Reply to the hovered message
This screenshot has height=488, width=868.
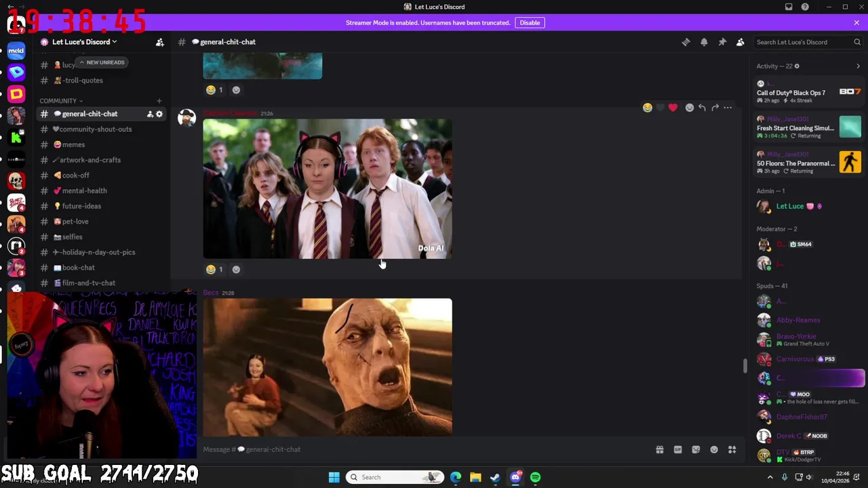point(702,108)
